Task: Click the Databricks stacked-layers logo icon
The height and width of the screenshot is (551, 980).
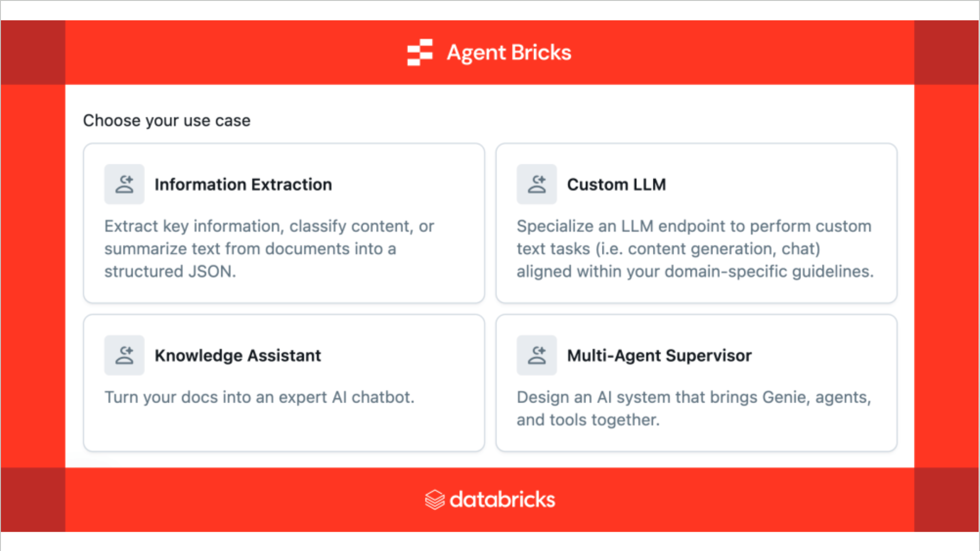Action: coord(434,500)
